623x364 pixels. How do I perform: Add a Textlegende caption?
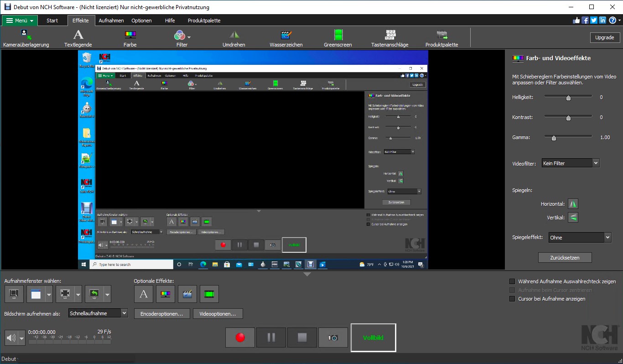pos(78,38)
